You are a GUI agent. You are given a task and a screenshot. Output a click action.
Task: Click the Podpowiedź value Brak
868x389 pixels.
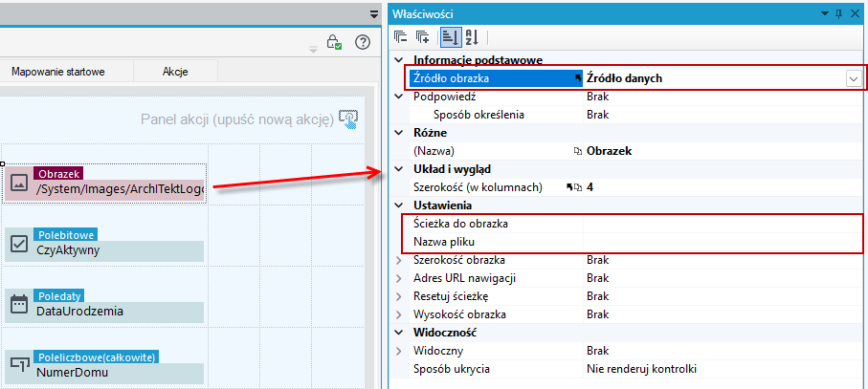point(597,97)
